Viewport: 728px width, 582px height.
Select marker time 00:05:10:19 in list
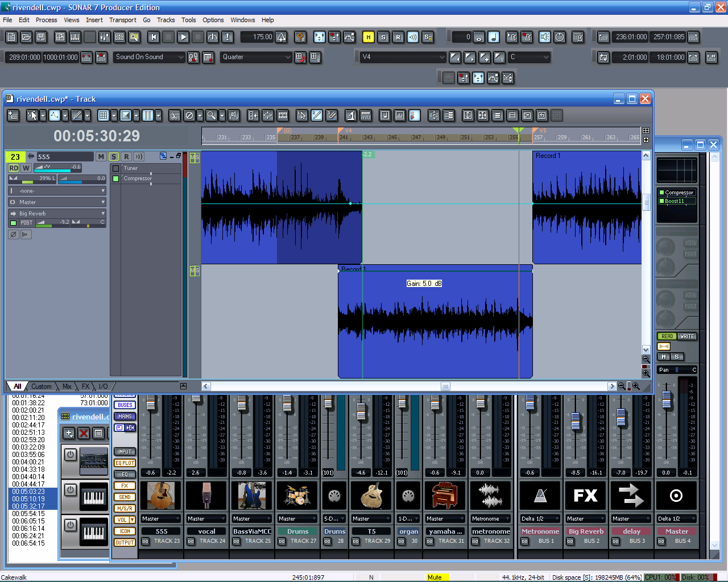click(x=28, y=499)
